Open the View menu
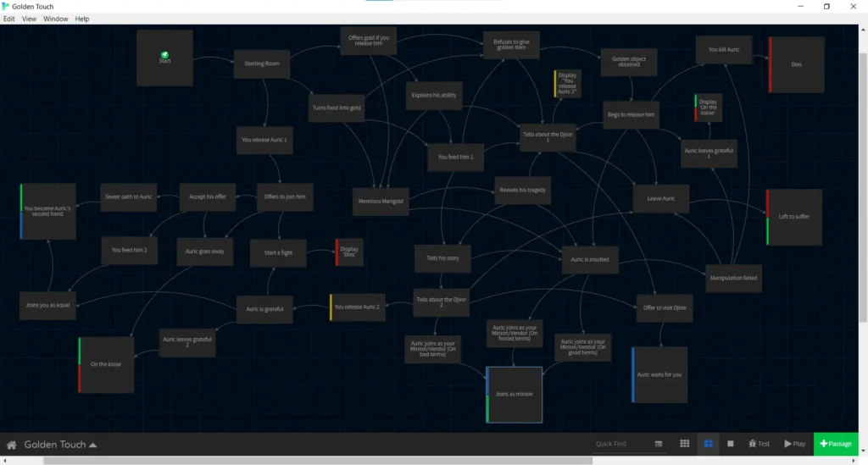 coord(29,19)
